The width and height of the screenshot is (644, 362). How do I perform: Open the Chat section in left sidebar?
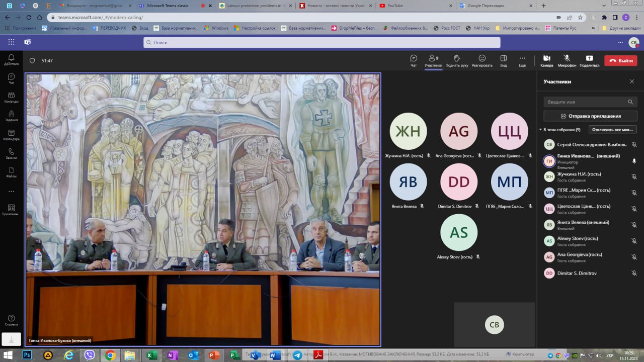coord(11,78)
